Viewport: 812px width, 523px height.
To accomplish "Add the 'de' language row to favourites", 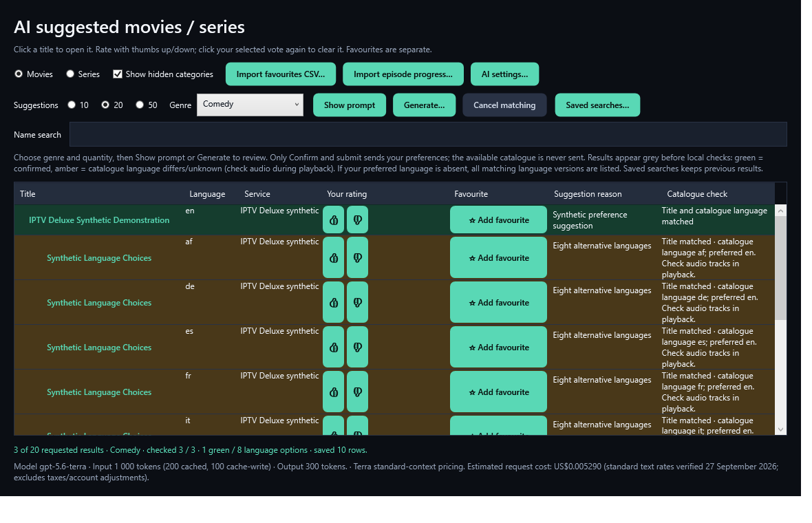I will coord(498,302).
